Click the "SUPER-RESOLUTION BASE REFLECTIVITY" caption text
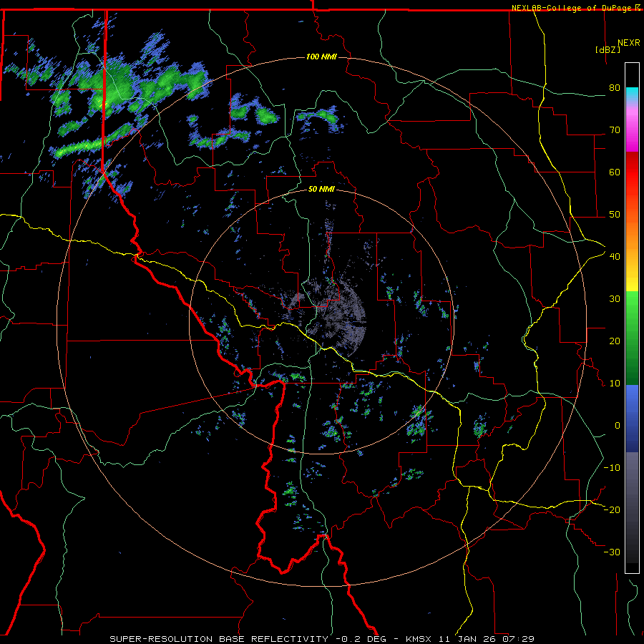644x644 pixels. 219,639
